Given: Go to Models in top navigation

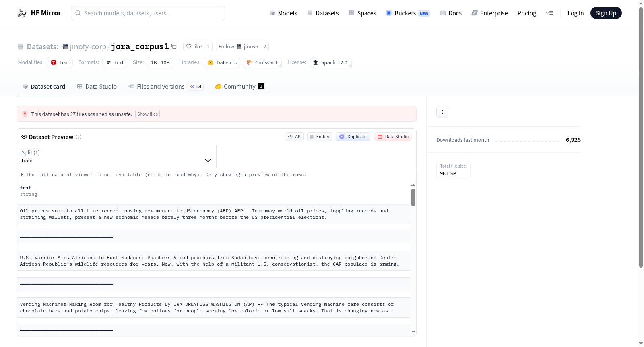Looking at the screenshot, I should (283, 13).
